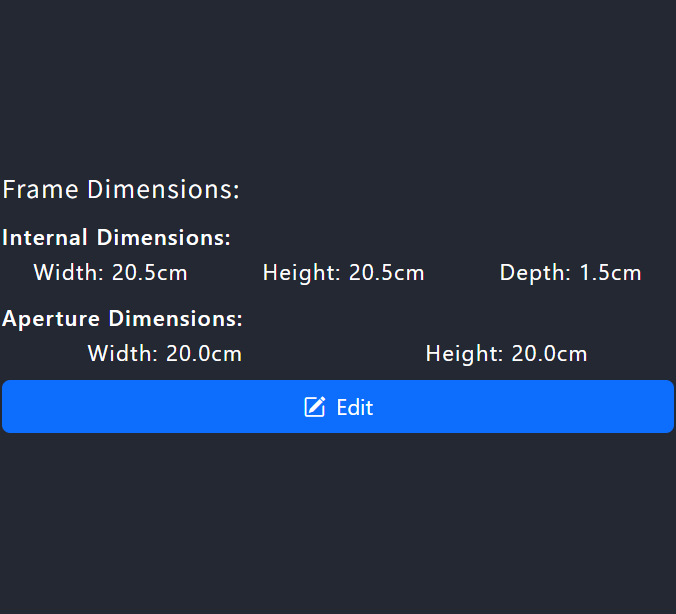Click aperture Width 20.0cm text
The width and height of the screenshot is (676, 614).
pos(164,353)
